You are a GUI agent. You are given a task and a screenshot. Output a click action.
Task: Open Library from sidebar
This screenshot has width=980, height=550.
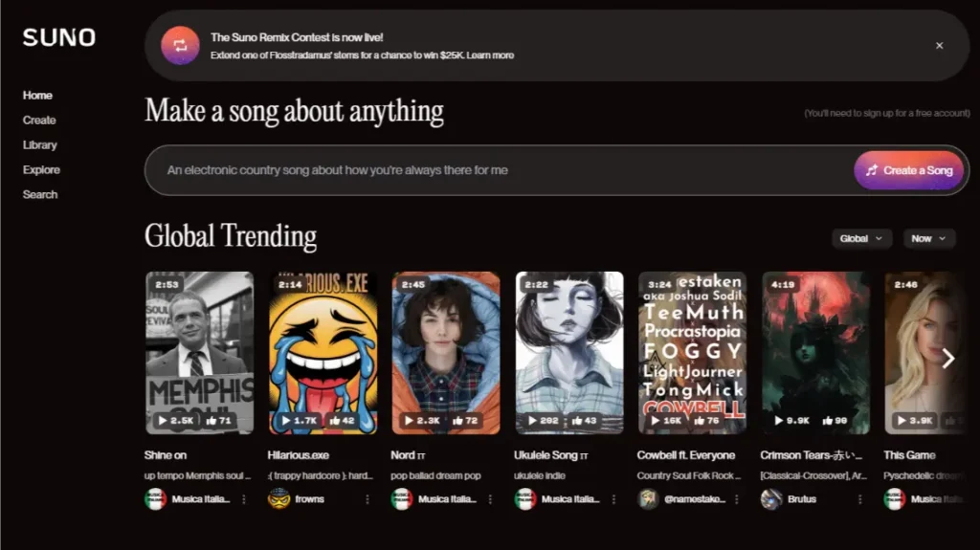click(40, 145)
